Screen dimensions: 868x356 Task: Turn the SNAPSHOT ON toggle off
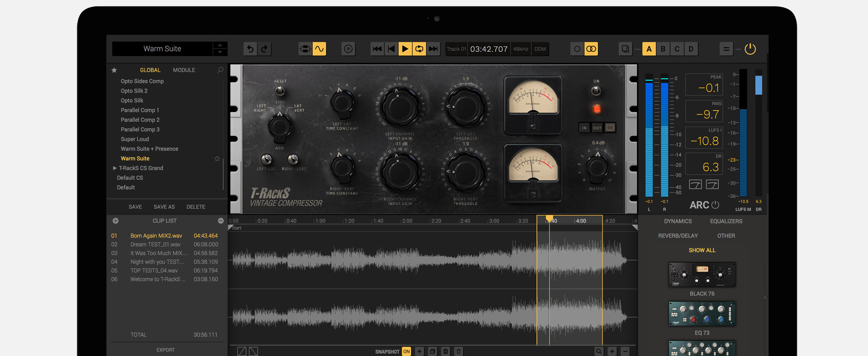[x=406, y=351]
